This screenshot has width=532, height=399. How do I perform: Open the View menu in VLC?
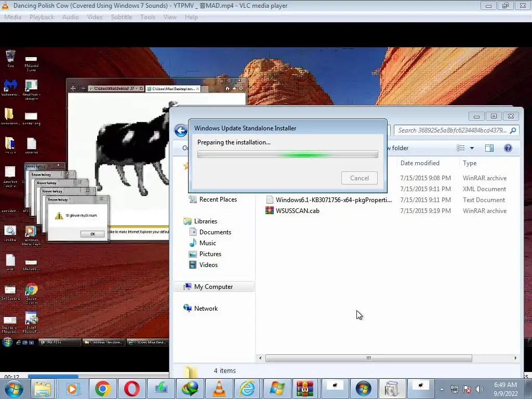[x=170, y=17]
